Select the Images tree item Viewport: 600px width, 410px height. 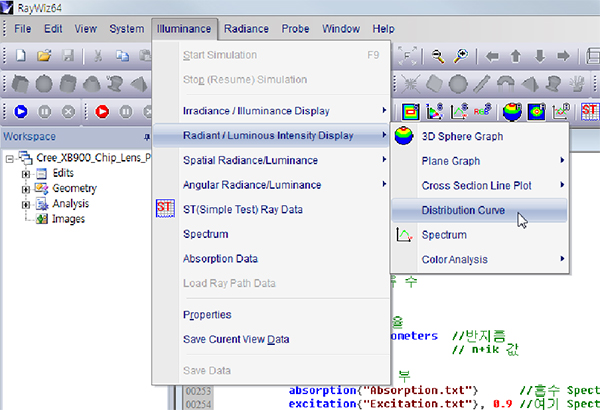click(67, 219)
